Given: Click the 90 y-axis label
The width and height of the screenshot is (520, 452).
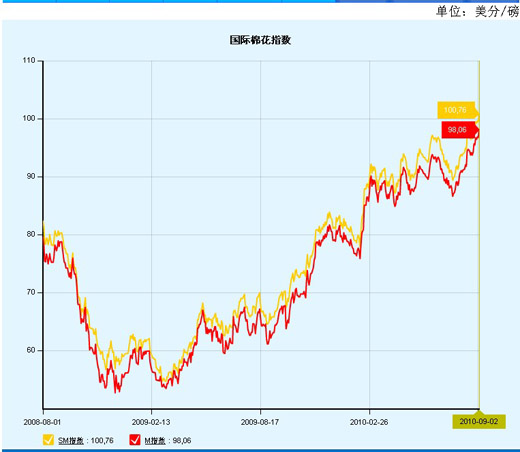Looking at the screenshot, I should point(31,176).
